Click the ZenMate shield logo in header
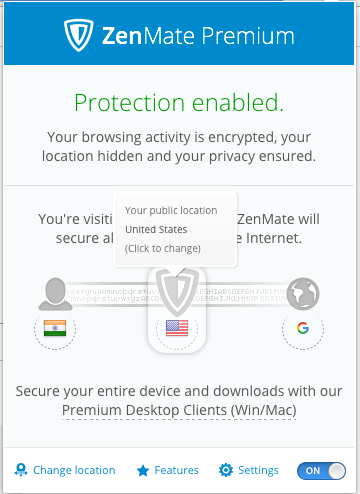The width and height of the screenshot is (360, 494). point(78,35)
